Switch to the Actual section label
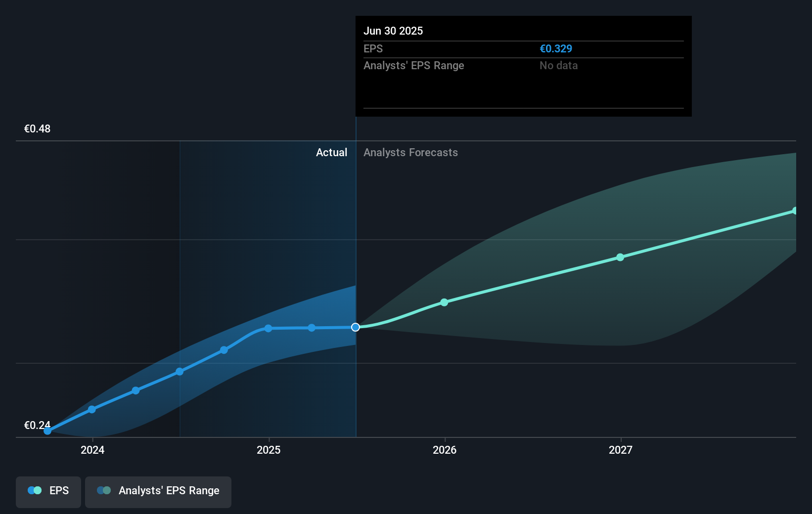812x514 pixels. coord(331,152)
